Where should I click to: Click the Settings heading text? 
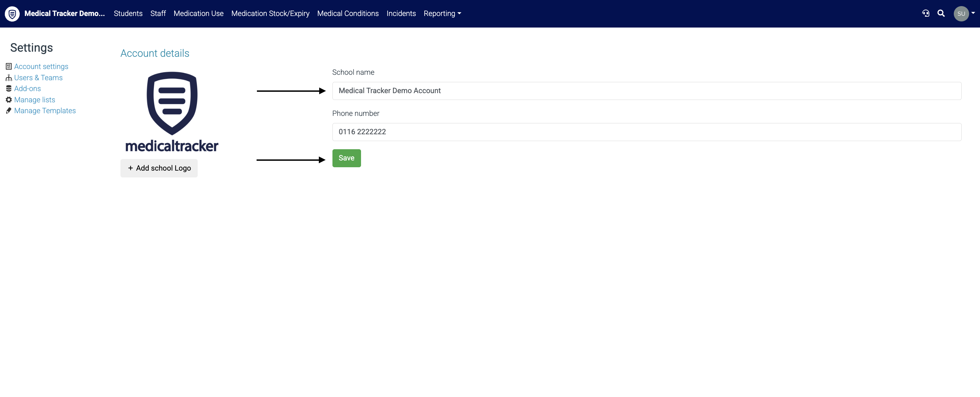point(32,48)
